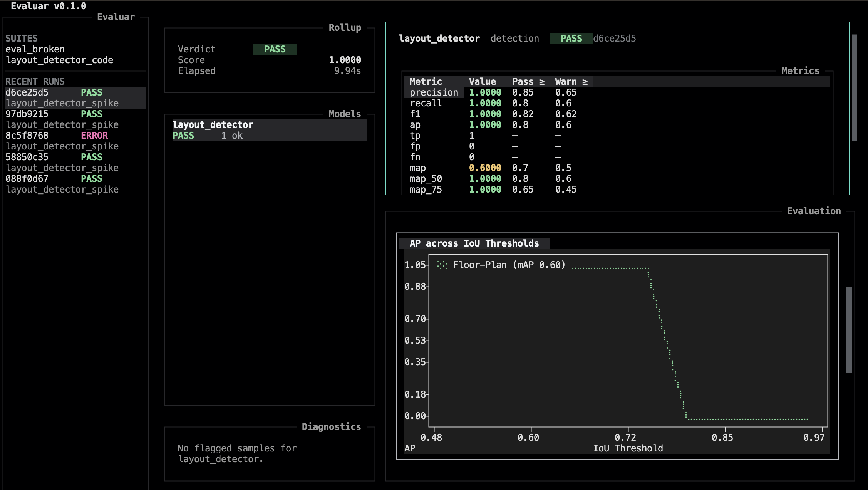Select the ap metric row
Viewport: 868px width, 490px height.
tap(617, 125)
